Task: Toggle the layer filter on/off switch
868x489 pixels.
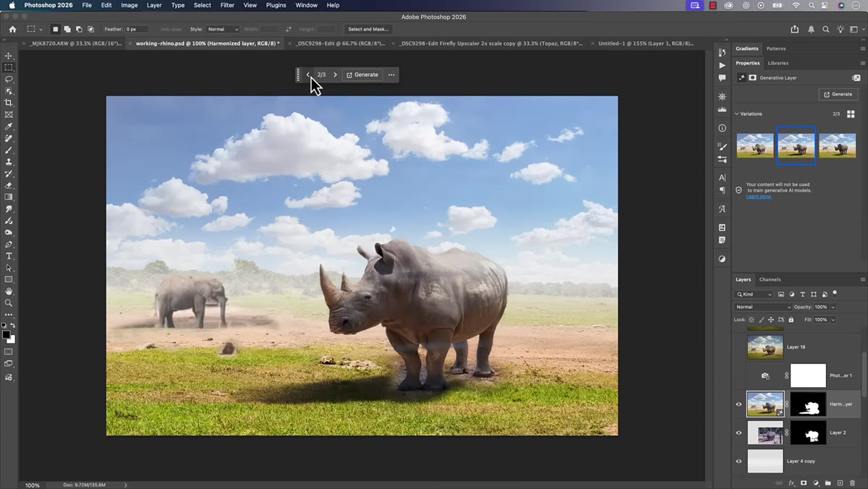Action: tap(835, 294)
